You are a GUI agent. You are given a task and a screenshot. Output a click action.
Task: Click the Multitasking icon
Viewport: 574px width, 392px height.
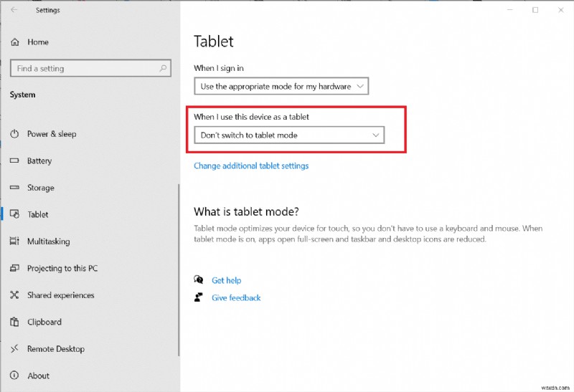click(14, 242)
